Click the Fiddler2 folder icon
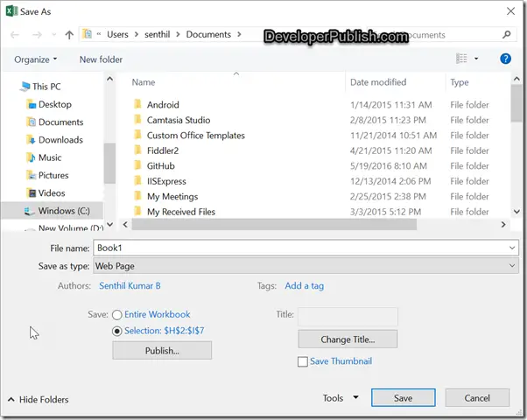527x420 pixels. pos(137,150)
